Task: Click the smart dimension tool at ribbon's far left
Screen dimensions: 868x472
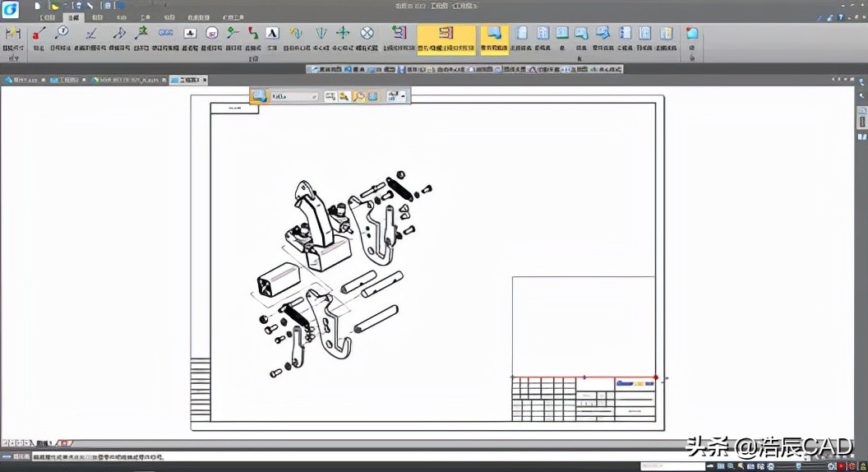Action: point(12,34)
